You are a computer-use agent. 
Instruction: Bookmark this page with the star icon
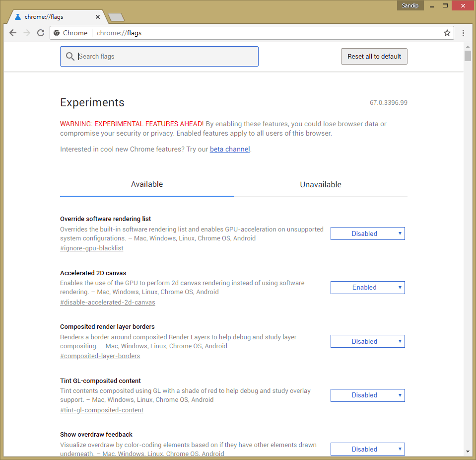447,33
